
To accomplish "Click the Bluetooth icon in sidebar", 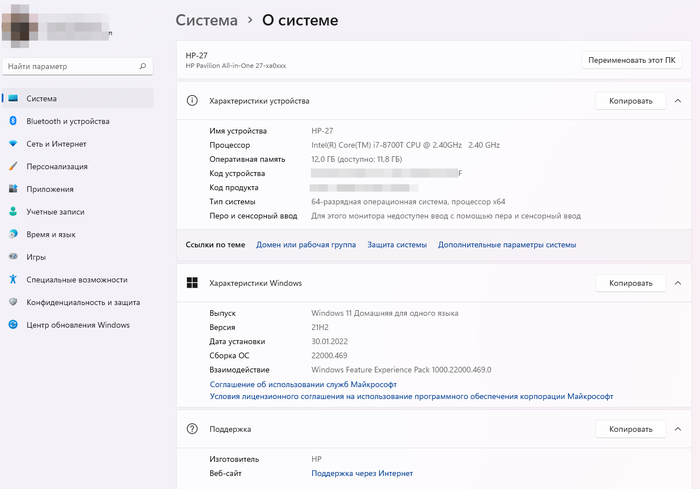I will pyautogui.click(x=13, y=121).
